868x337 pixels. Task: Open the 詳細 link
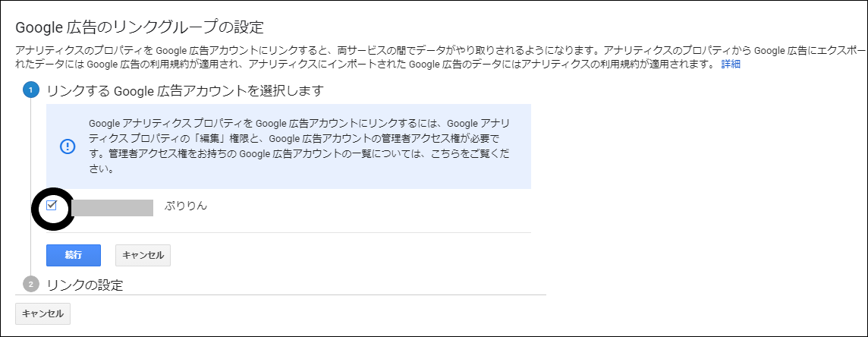pyautogui.click(x=731, y=65)
